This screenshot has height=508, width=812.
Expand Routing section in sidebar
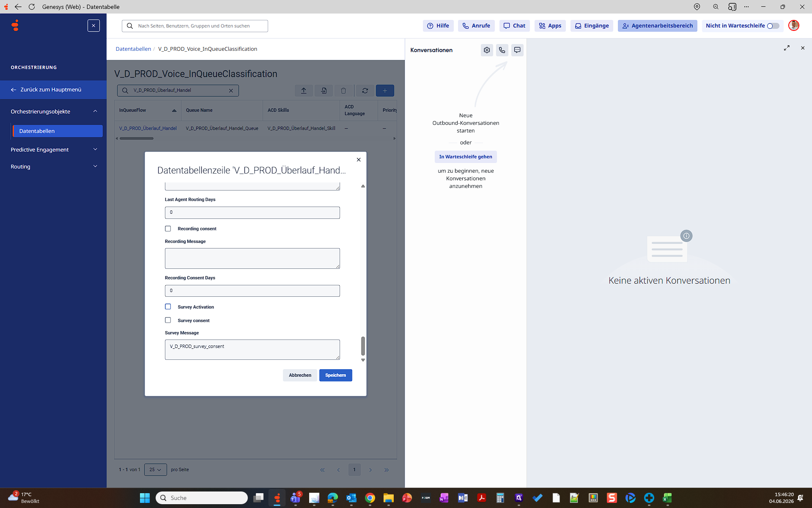(x=95, y=166)
